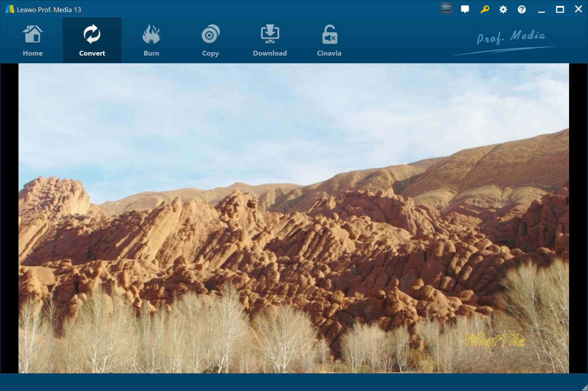This screenshot has height=391, width=588.
Task: Close the Leawo Prof. Media window
Action: click(x=579, y=9)
